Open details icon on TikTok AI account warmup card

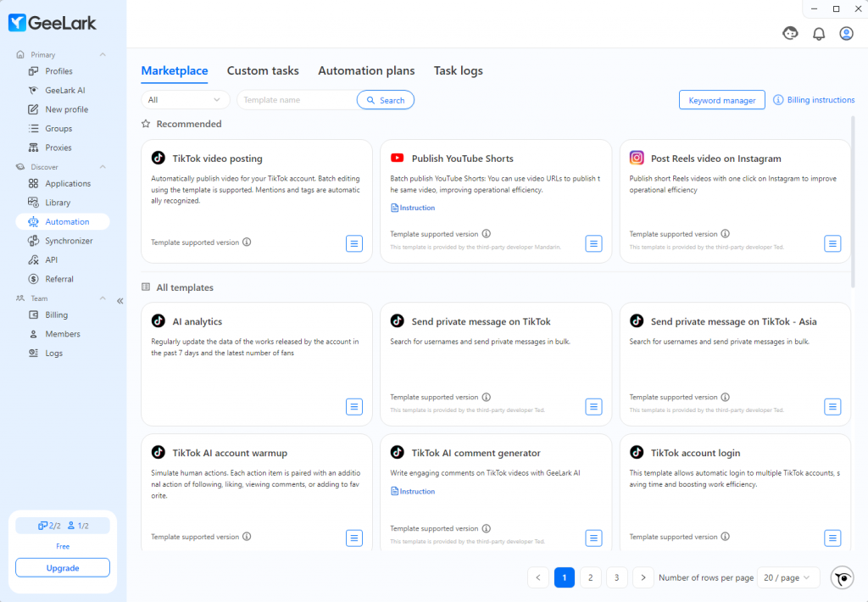[354, 538]
